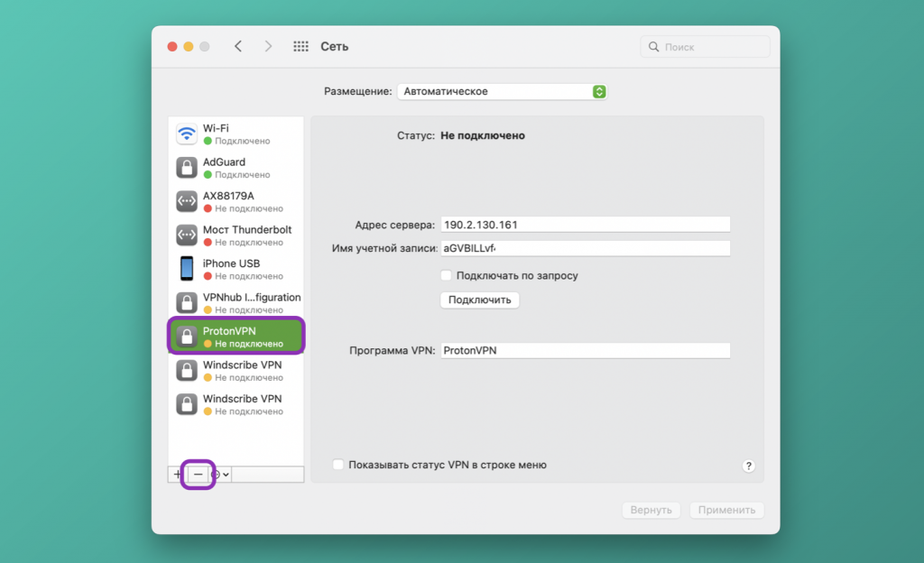The width and height of the screenshot is (924, 563).
Task: Open help with the question mark button
Action: 748,466
